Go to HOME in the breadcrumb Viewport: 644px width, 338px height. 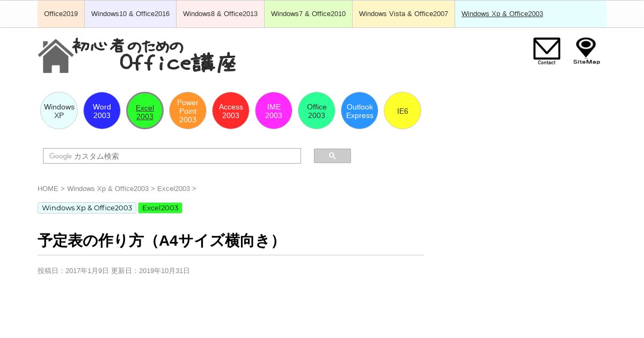pyautogui.click(x=48, y=189)
